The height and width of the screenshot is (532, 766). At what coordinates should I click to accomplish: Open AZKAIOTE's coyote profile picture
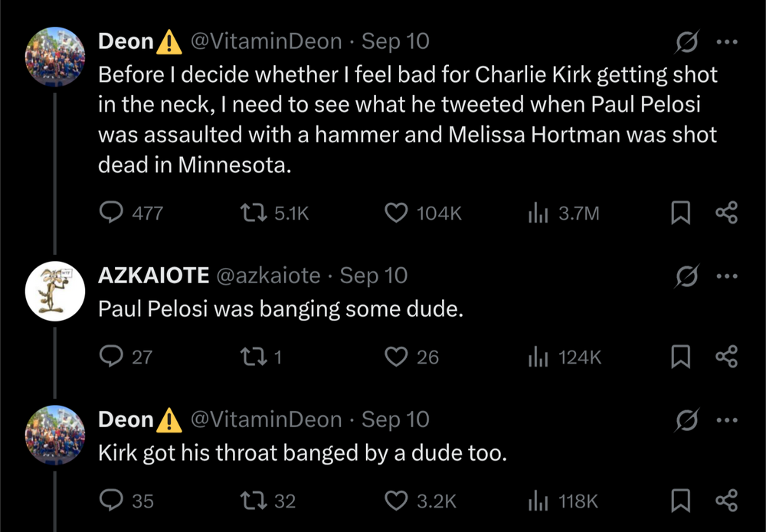point(54,290)
